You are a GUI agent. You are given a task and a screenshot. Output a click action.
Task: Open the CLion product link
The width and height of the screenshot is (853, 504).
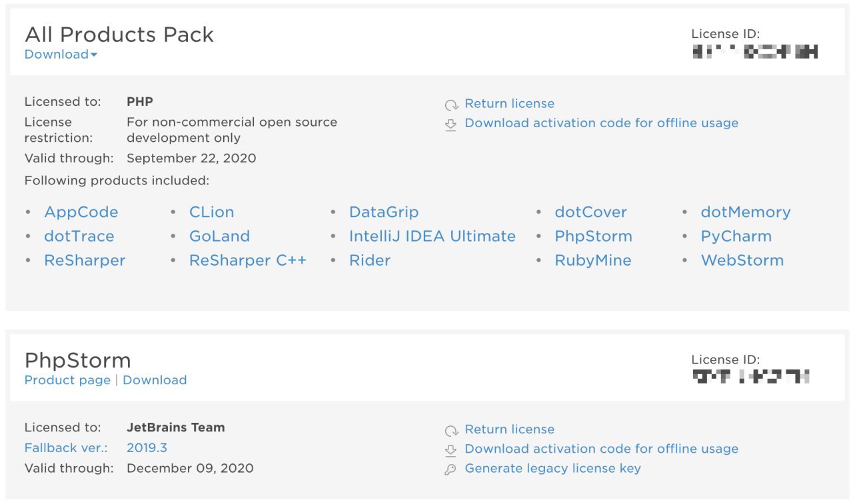(211, 212)
